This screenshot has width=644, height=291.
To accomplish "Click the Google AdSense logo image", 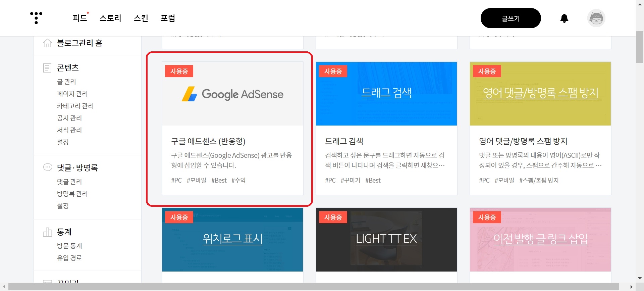I will coord(232,94).
